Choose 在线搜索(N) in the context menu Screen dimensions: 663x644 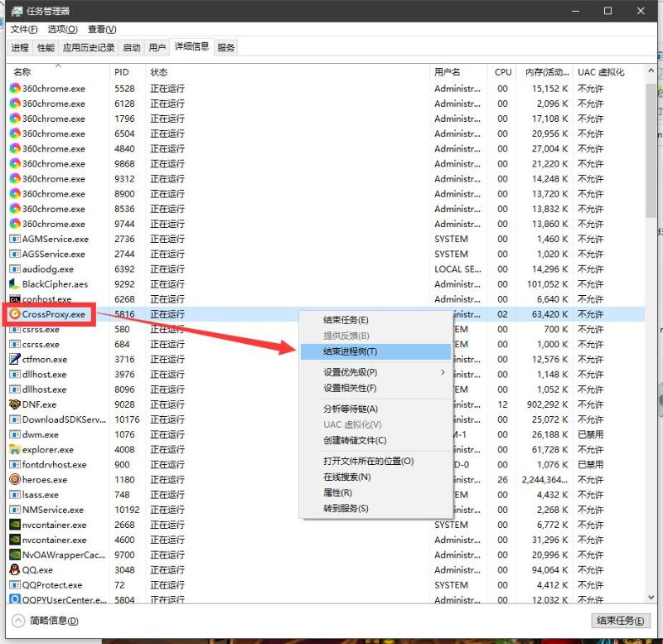click(x=375, y=477)
